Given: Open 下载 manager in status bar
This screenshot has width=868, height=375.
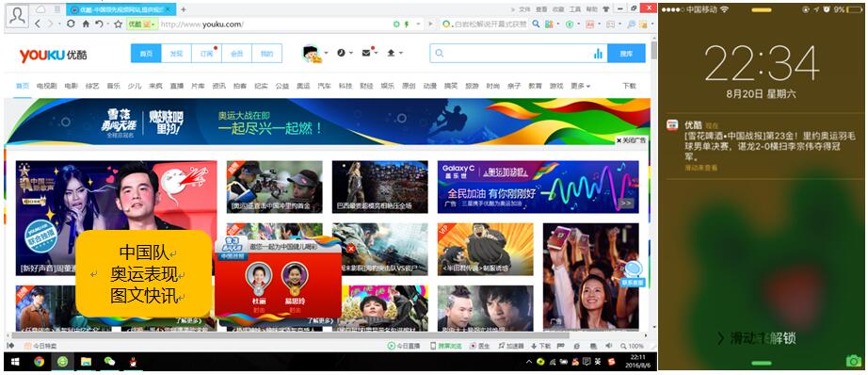Looking at the screenshot, I should (x=540, y=346).
